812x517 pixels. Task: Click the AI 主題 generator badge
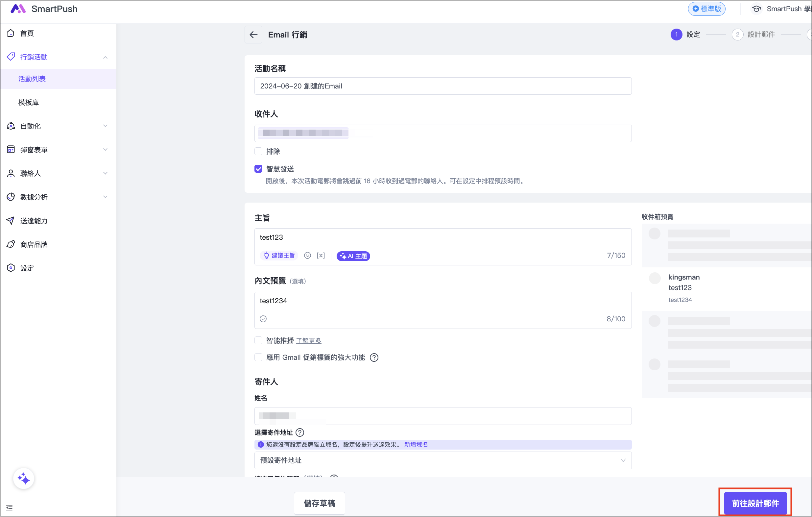[353, 256]
